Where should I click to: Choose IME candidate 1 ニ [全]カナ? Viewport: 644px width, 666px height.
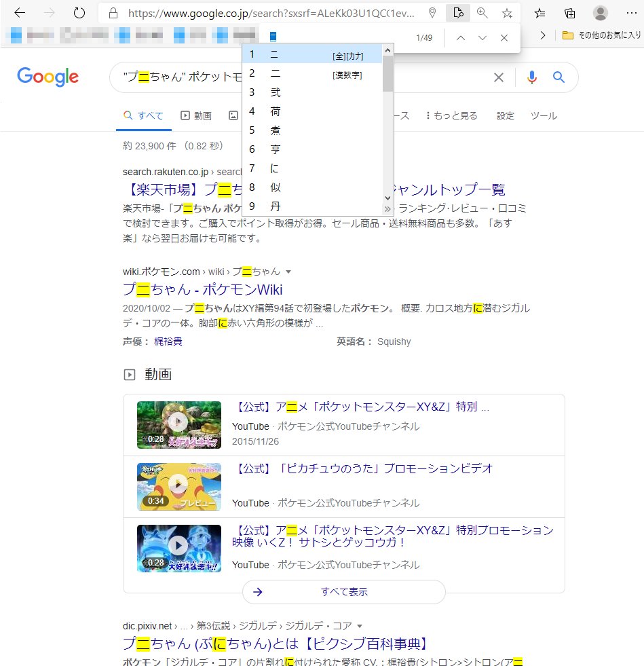point(312,54)
